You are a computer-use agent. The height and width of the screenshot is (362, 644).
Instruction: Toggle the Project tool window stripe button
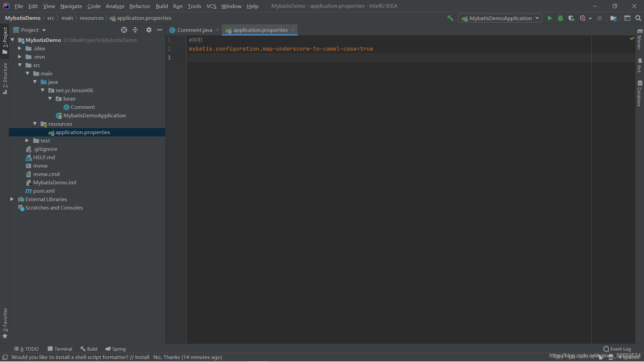click(5, 41)
